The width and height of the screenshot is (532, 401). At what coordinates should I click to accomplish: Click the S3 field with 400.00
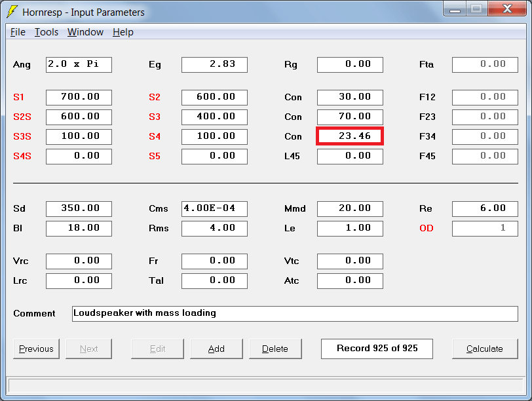click(x=214, y=117)
